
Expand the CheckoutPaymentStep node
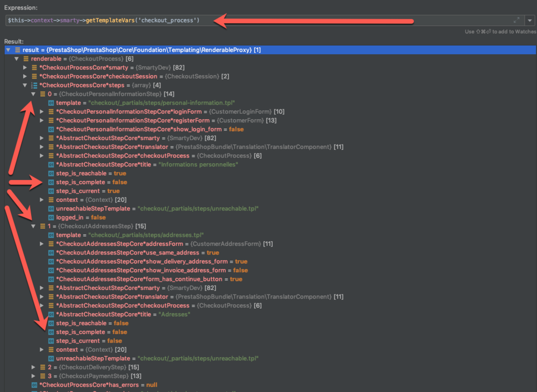pos(33,375)
